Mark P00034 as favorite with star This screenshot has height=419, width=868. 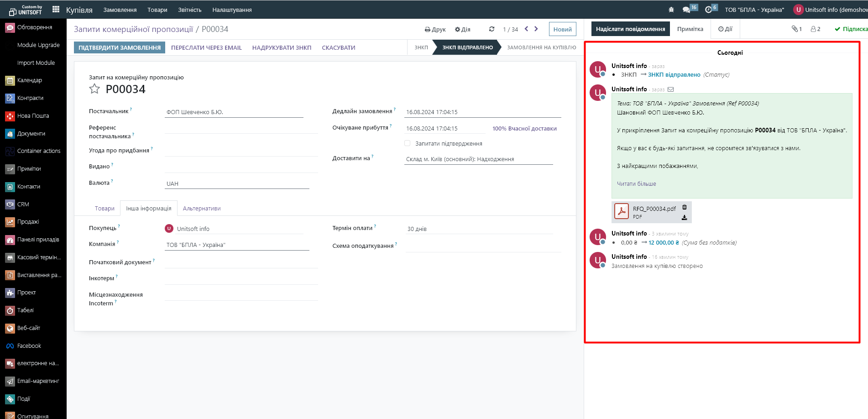[94, 89]
